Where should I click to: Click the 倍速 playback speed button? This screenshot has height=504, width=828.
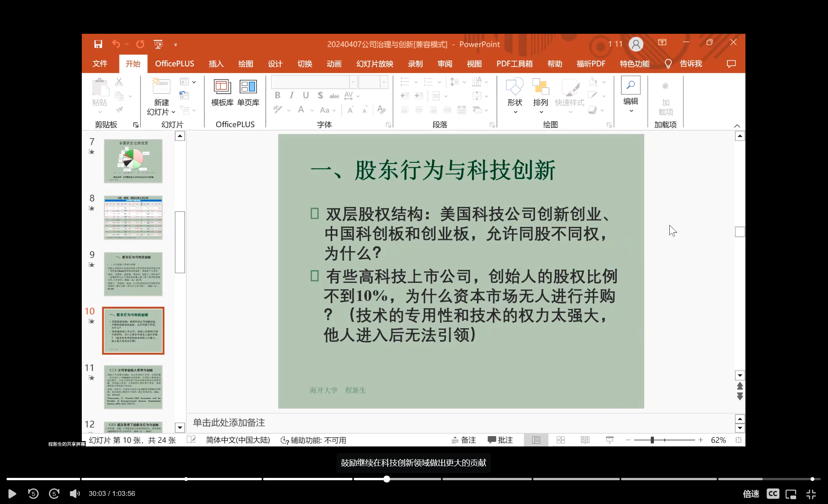point(751,494)
